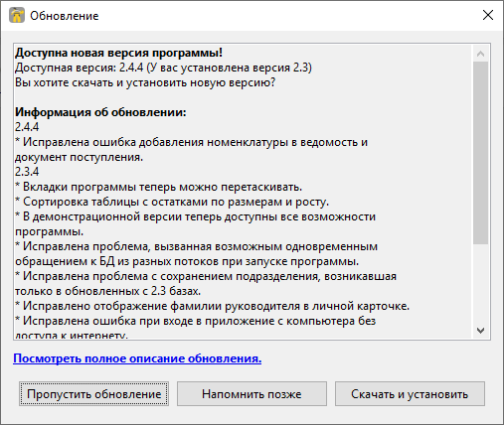Click the application icon in the title bar

point(17,15)
